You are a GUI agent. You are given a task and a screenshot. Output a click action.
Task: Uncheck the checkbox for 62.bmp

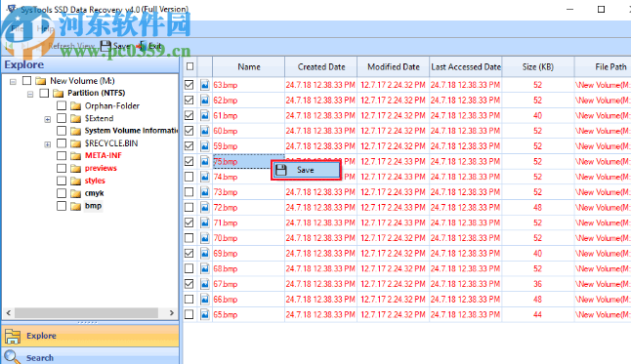point(189,101)
